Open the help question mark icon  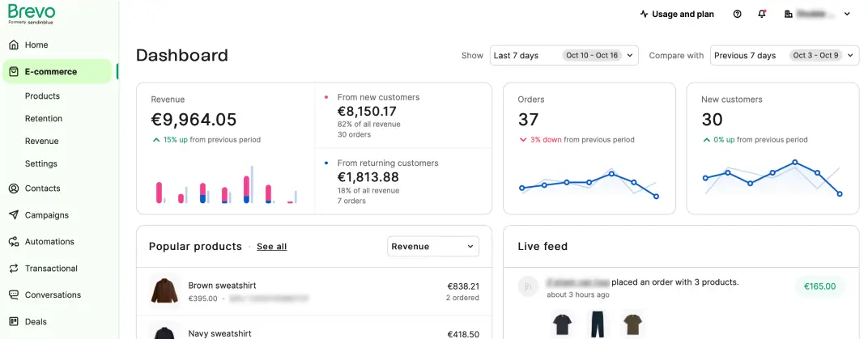click(x=737, y=14)
